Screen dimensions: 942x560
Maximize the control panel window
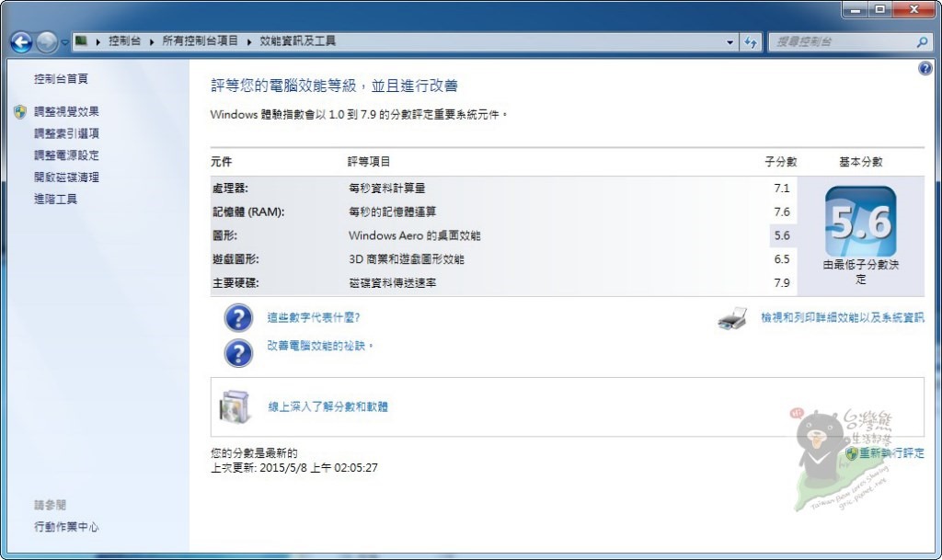coord(879,9)
